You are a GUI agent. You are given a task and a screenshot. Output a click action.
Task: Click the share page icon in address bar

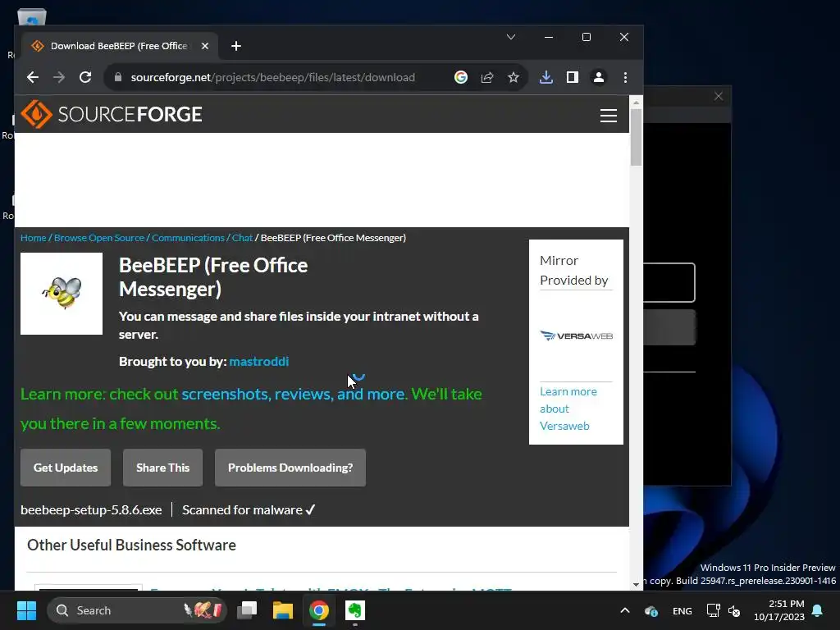pos(487,77)
